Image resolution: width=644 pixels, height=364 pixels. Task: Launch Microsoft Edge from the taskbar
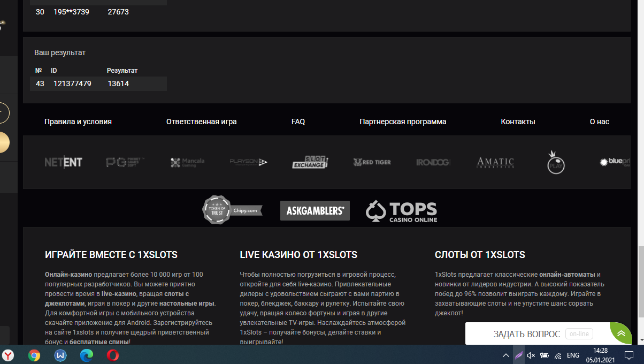[x=86, y=355]
